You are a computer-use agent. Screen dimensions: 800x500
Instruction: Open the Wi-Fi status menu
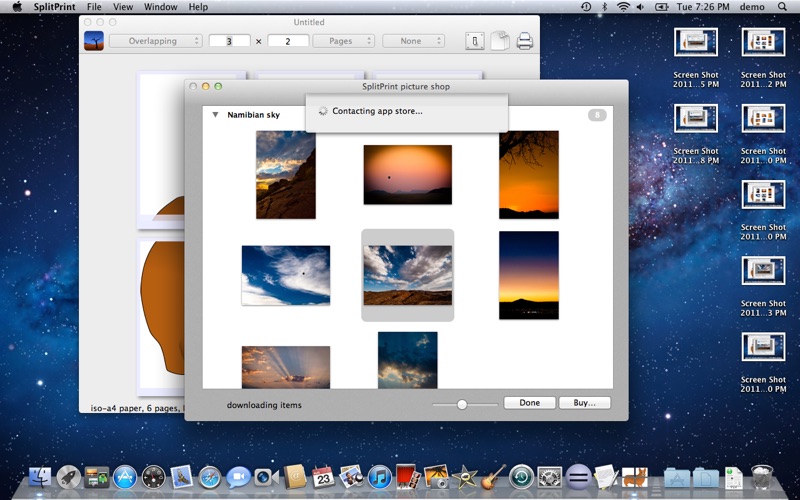coord(623,7)
